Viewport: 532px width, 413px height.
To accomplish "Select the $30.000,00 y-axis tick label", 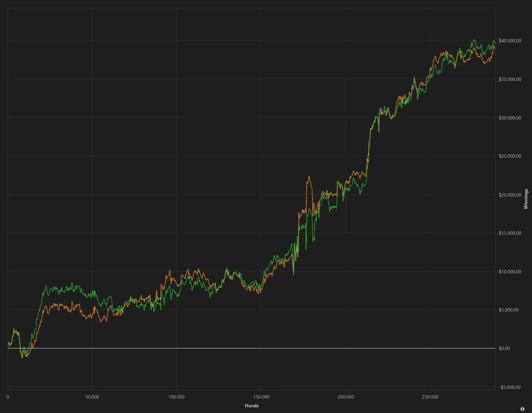I will coord(510,118).
